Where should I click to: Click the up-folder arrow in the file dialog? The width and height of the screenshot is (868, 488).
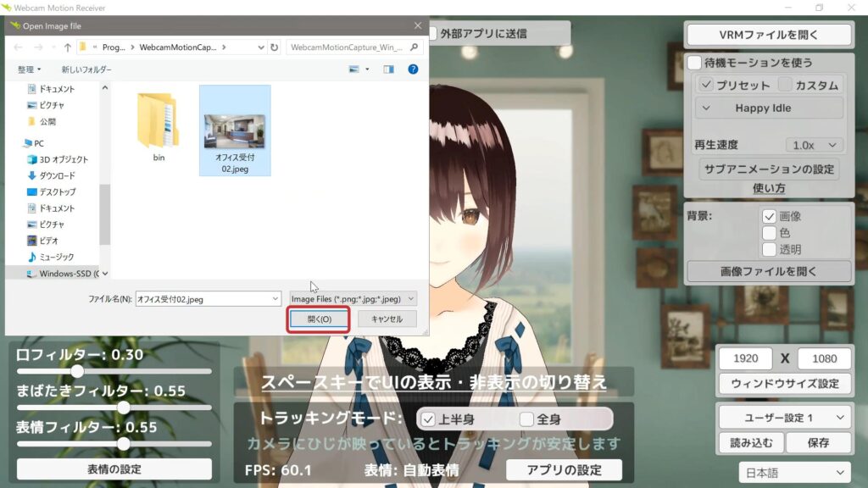65,47
